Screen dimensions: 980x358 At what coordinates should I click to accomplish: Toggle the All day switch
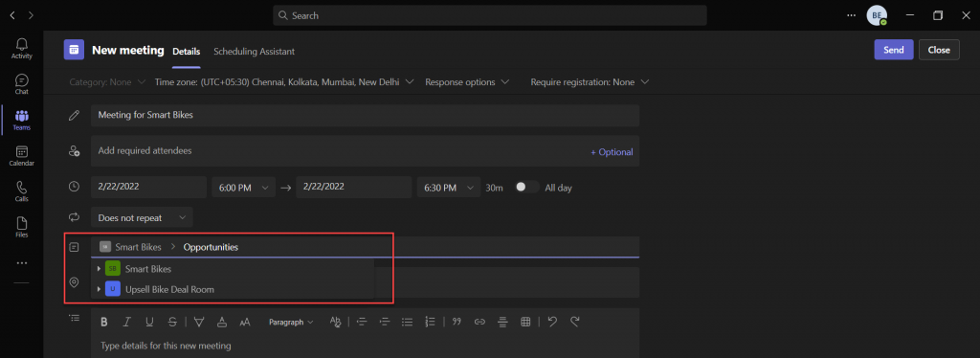click(527, 187)
